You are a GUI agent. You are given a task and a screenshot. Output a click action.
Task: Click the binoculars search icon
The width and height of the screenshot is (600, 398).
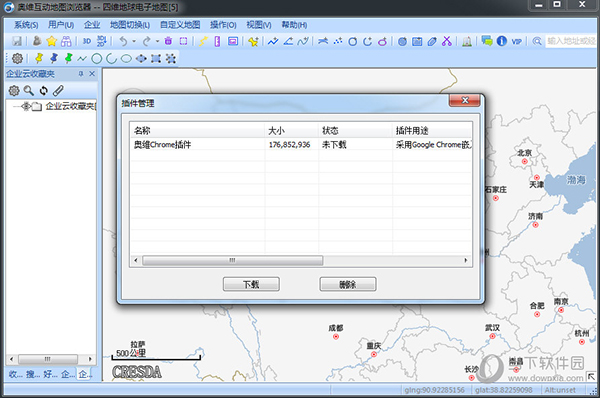coord(66,41)
